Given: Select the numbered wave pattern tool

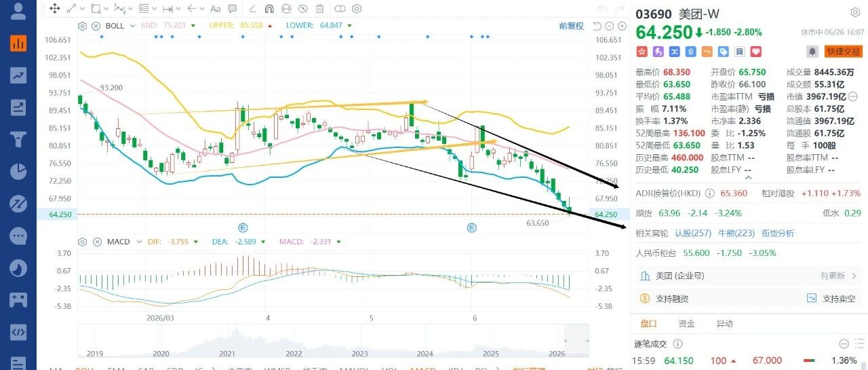Looking at the screenshot, I should pyautogui.click(x=120, y=9).
